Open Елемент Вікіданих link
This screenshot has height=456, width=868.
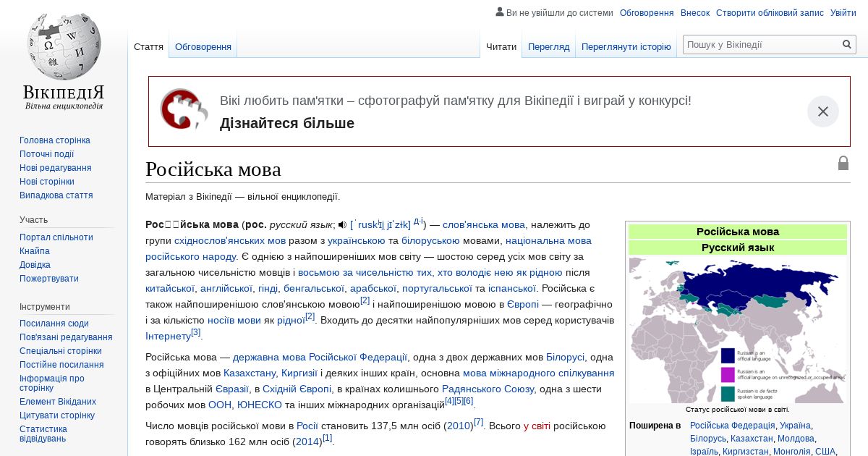point(58,402)
